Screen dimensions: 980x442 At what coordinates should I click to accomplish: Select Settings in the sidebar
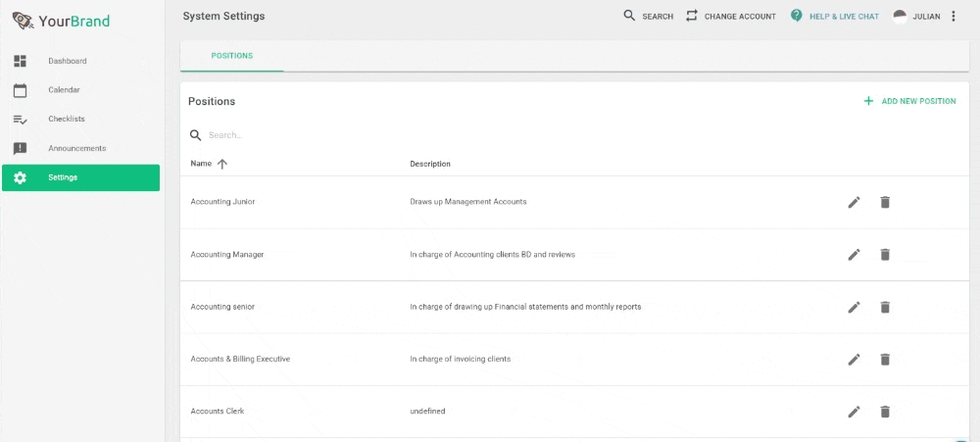[80, 177]
